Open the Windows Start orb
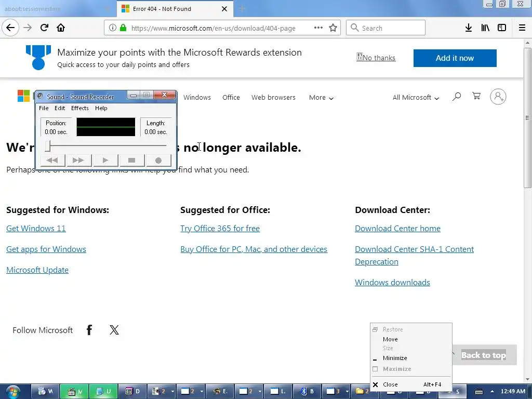Screen dimensions: 532x399 [13, 392]
